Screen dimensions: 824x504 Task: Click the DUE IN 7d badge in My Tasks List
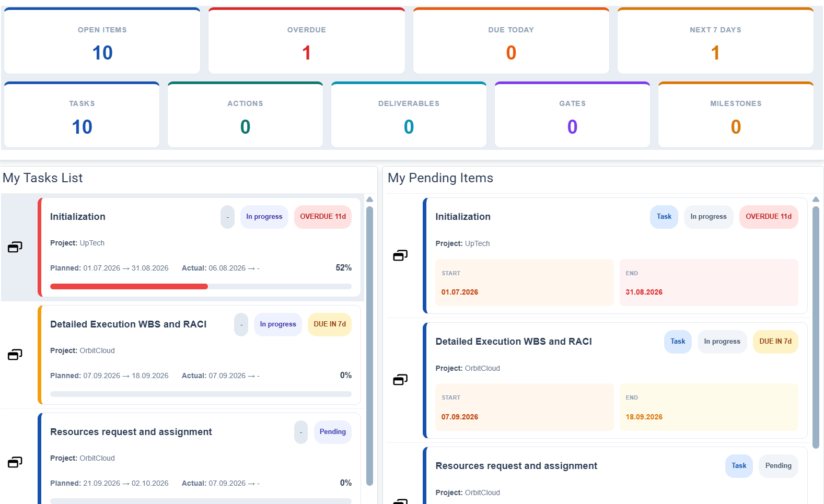point(330,324)
